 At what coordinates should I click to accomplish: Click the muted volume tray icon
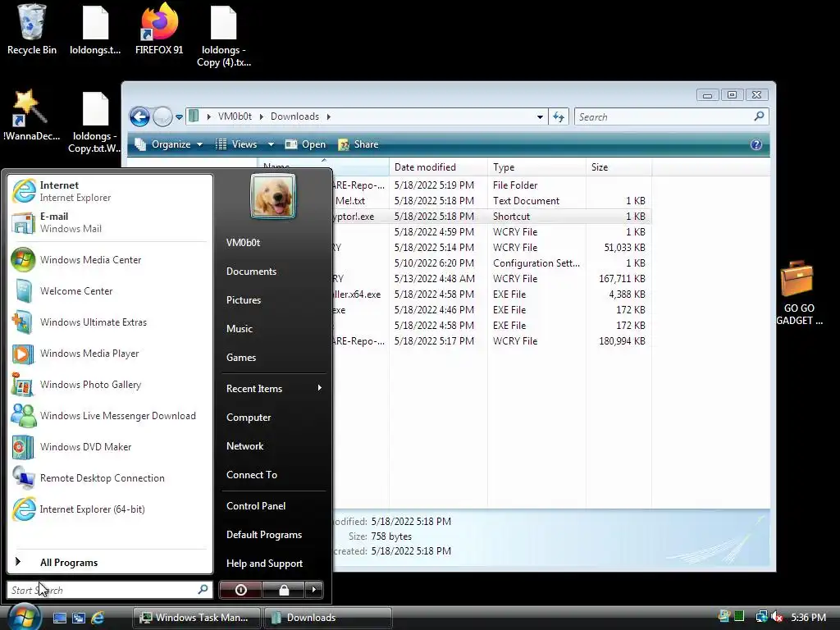pyautogui.click(x=776, y=617)
